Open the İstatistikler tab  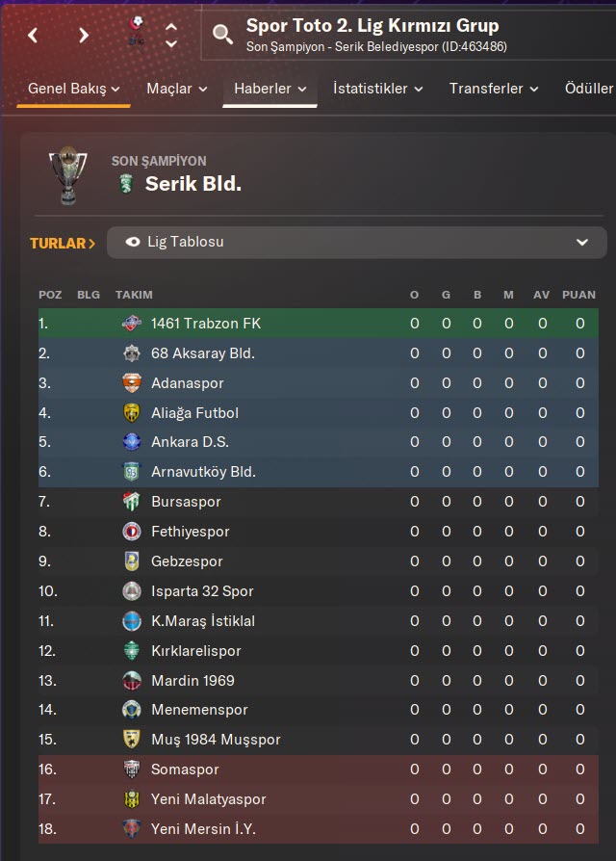[377, 89]
